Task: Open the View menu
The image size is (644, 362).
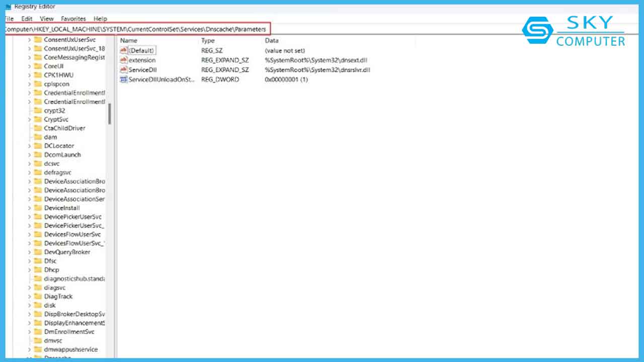Action: coord(47,19)
